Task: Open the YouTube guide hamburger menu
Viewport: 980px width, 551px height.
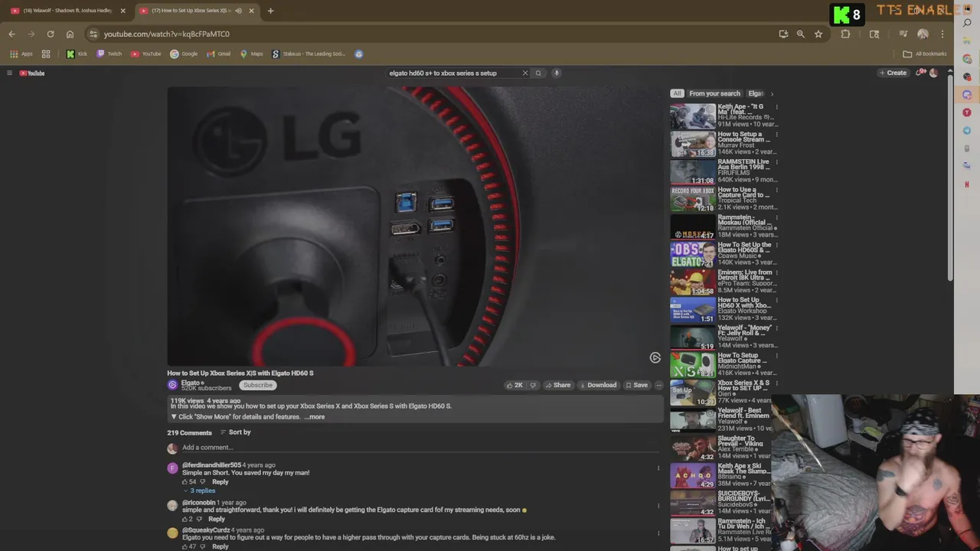Action: pos(9,73)
